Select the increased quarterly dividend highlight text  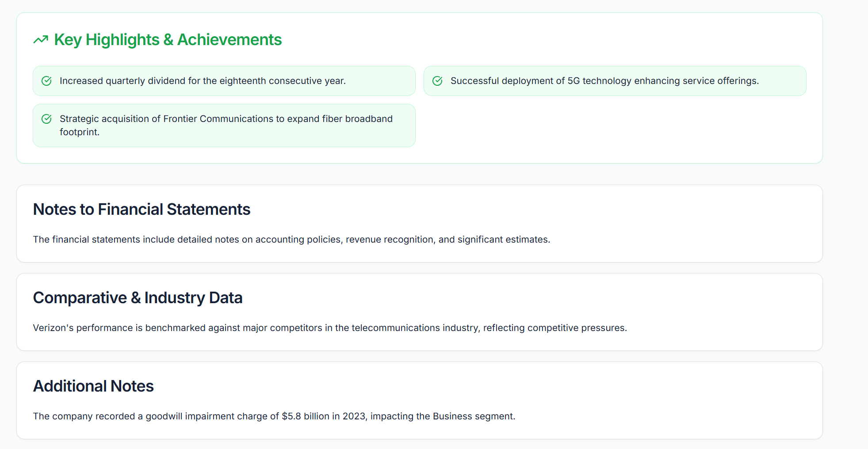pos(203,81)
